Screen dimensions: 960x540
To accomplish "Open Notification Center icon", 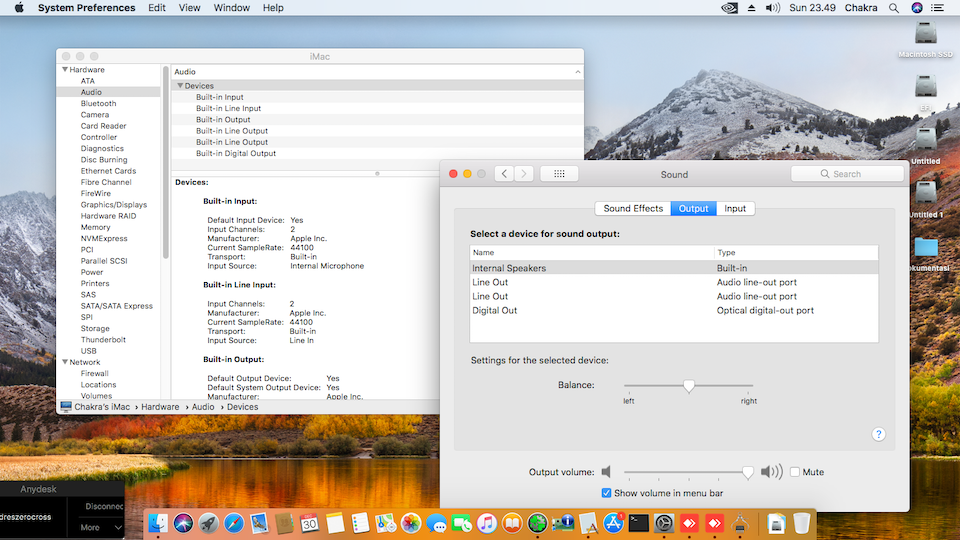I will coord(937,8).
